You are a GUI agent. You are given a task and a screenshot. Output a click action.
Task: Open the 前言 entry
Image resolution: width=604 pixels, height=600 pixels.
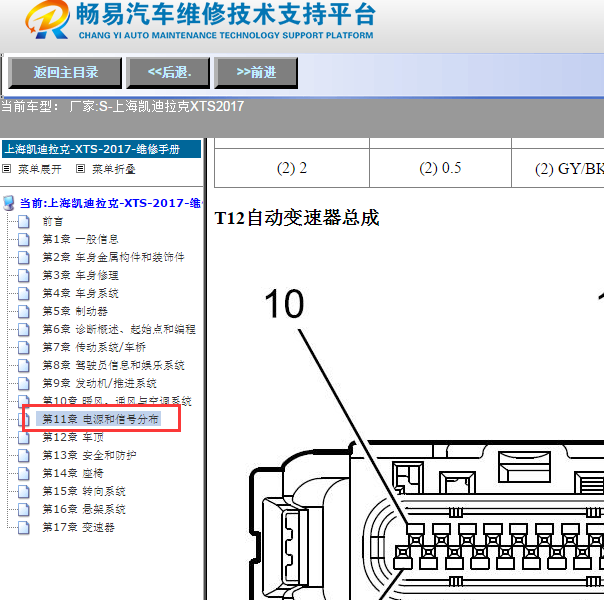pyautogui.click(x=53, y=221)
